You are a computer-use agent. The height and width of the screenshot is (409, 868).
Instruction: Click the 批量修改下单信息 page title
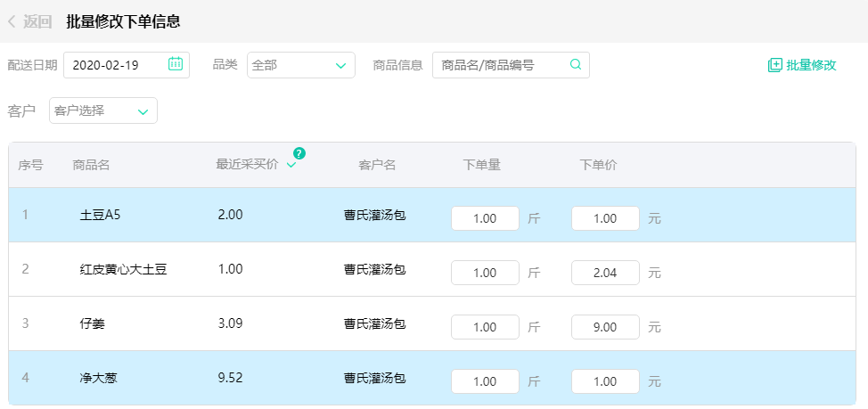(x=123, y=21)
